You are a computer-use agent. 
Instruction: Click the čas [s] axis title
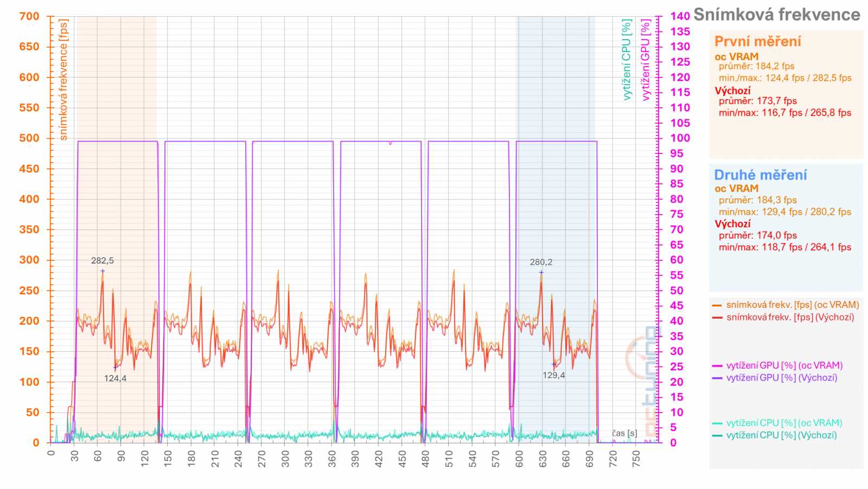click(x=624, y=433)
